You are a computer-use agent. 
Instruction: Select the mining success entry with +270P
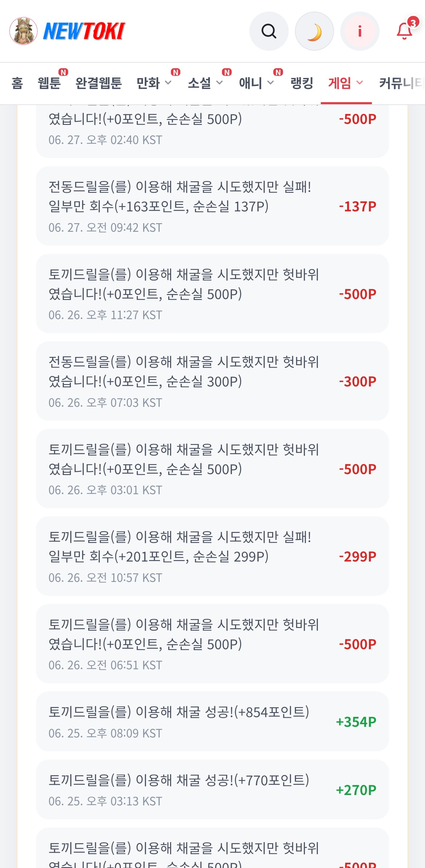[212, 789]
